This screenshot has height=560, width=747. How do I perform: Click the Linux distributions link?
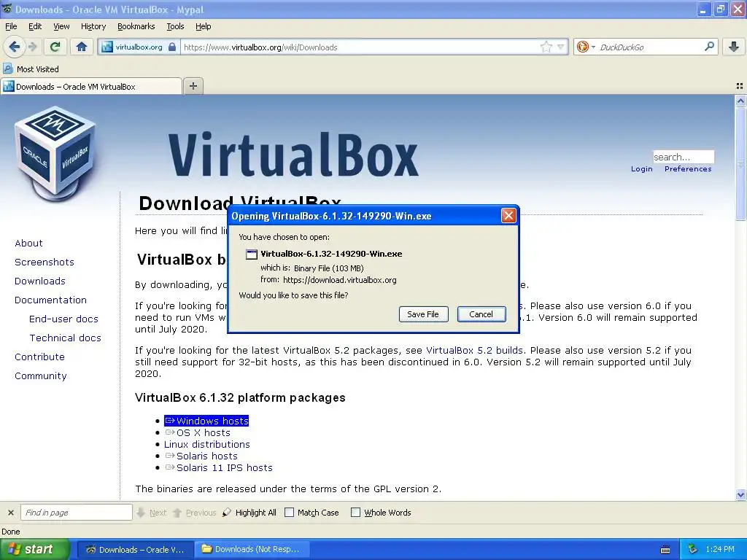[x=206, y=445]
